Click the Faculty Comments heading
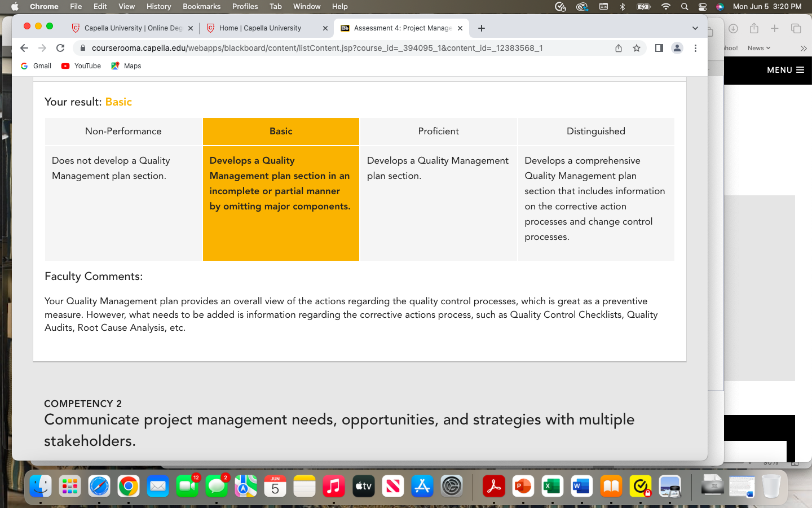This screenshot has height=508, width=812. pyautogui.click(x=94, y=277)
